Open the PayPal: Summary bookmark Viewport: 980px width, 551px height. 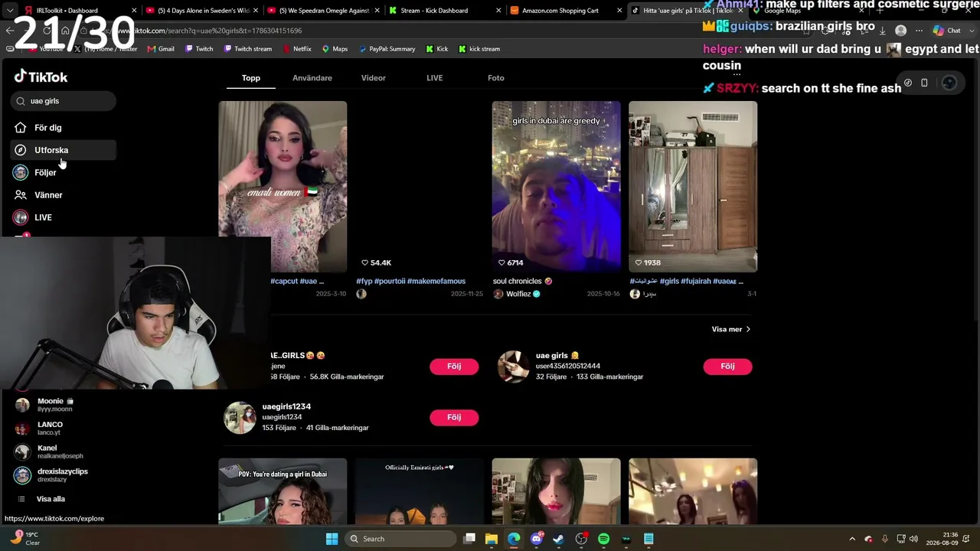click(386, 49)
